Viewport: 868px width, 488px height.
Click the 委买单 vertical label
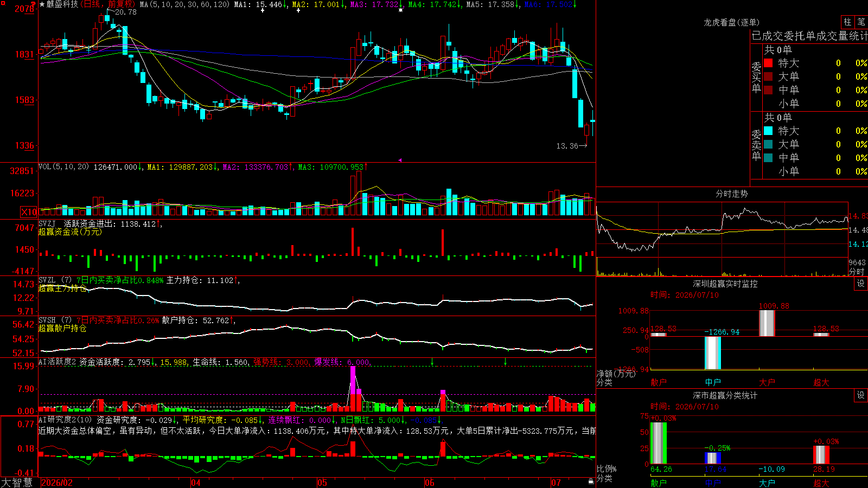(756, 77)
